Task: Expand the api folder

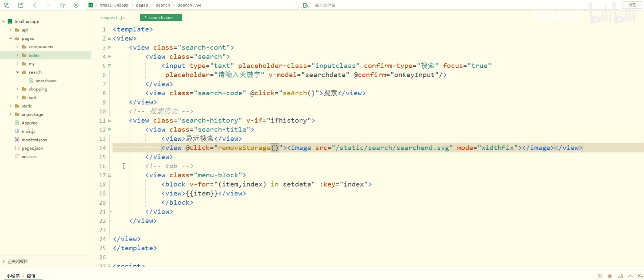Action: 11,30
